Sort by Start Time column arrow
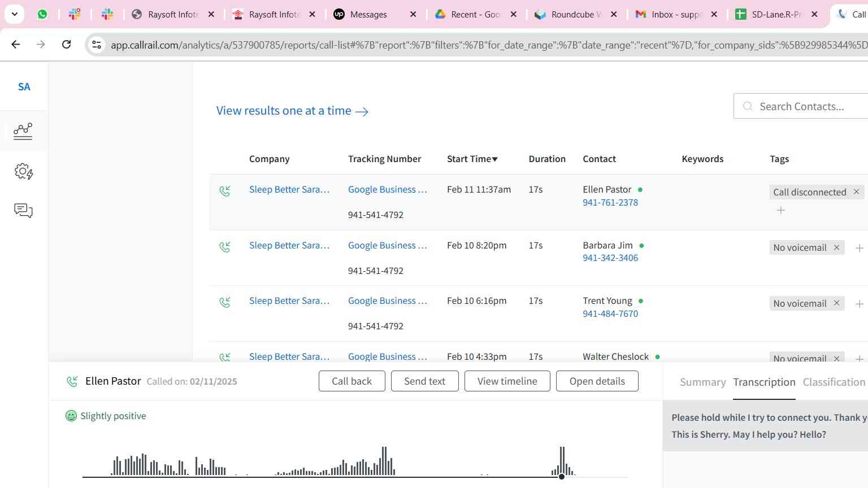The image size is (868, 488). point(495,159)
